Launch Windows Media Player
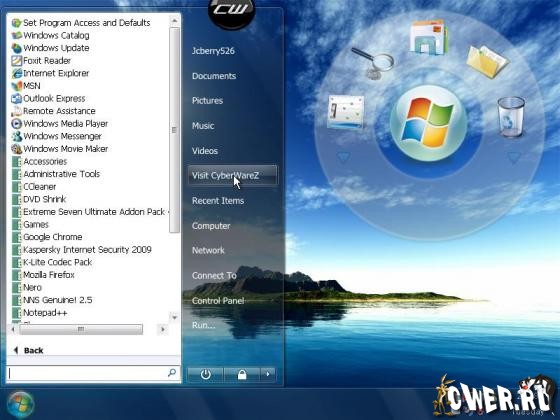This screenshot has height=420, width=560. click(x=60, y=124)
